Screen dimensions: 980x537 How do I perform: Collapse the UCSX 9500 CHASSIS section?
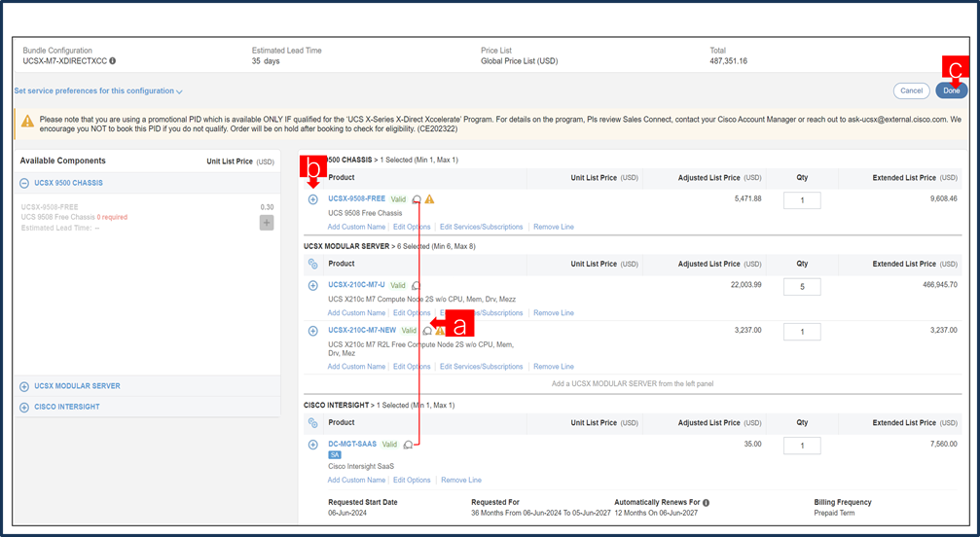coord(23,184)
